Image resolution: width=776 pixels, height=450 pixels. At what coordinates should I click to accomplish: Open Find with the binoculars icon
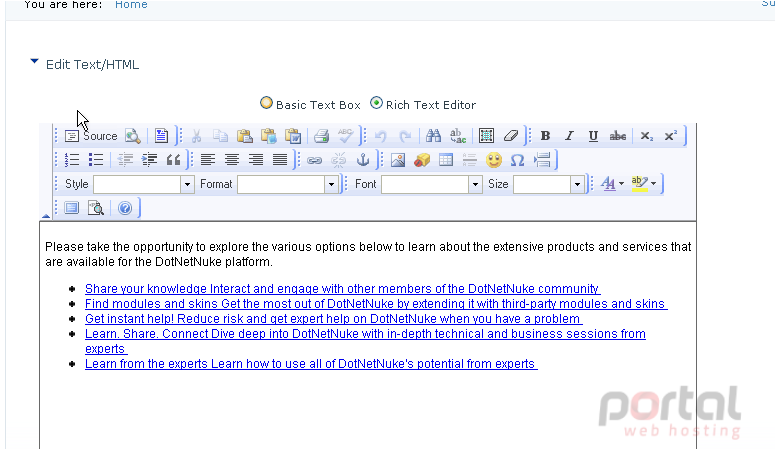pos(434,136)
